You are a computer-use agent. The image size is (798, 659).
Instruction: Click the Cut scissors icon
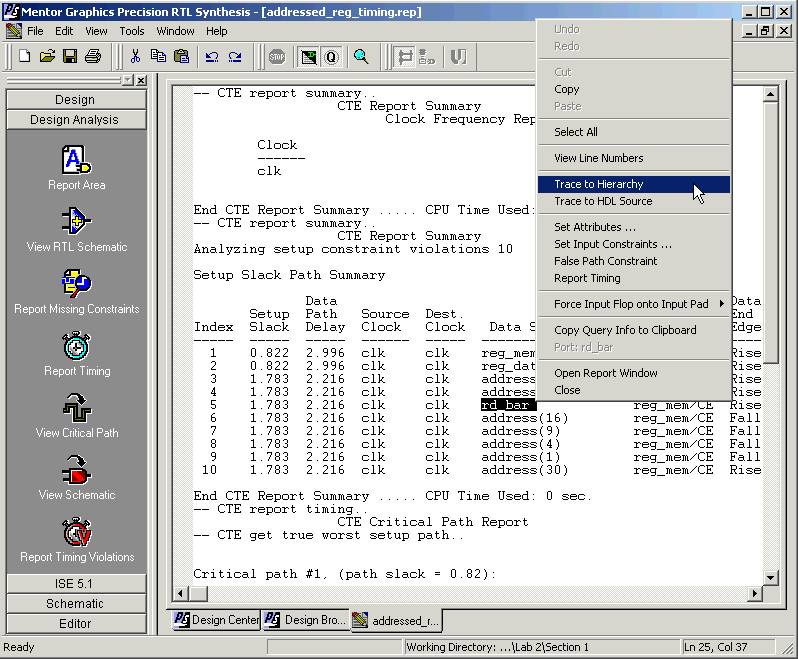(x=135, y=56)
